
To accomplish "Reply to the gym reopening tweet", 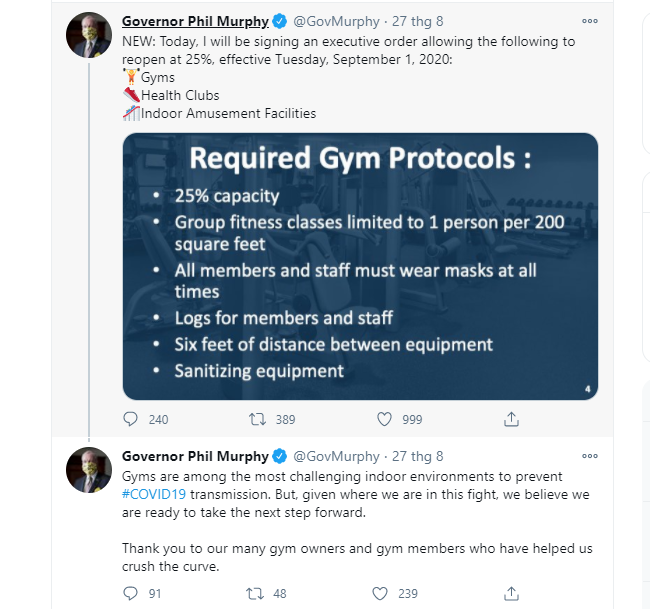I will [x=130, y=419].
